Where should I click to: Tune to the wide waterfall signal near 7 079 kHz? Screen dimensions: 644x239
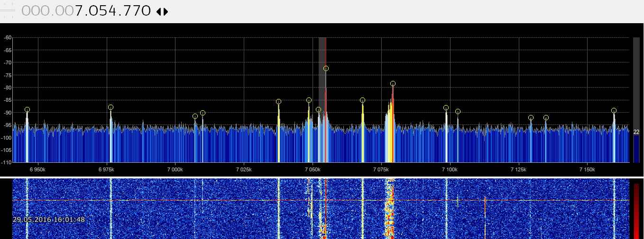(390, 209)
